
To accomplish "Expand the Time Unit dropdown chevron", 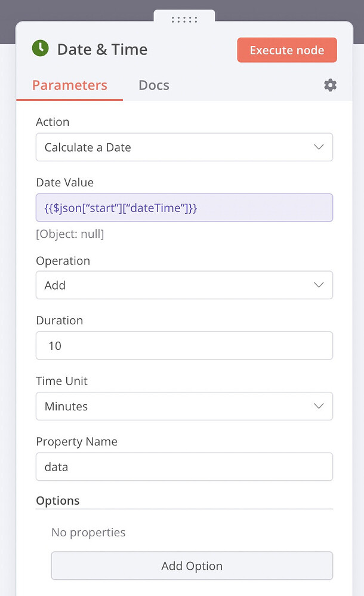I will [319, 406].
